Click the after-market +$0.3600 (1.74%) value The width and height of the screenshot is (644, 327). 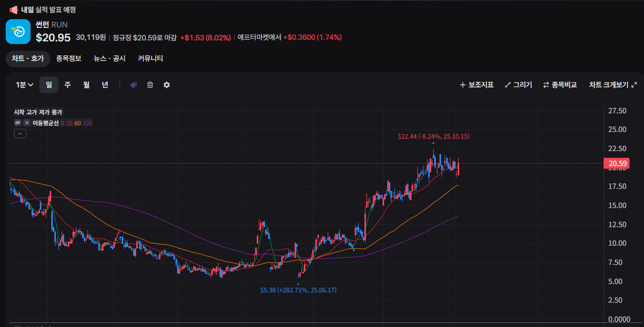(313, 38)
